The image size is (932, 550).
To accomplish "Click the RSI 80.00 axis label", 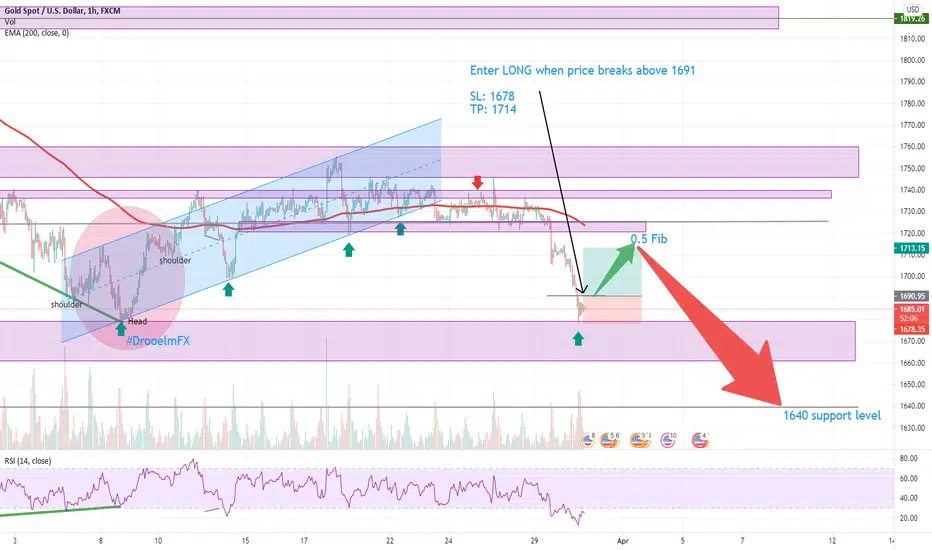I will (x=909, y=458).
